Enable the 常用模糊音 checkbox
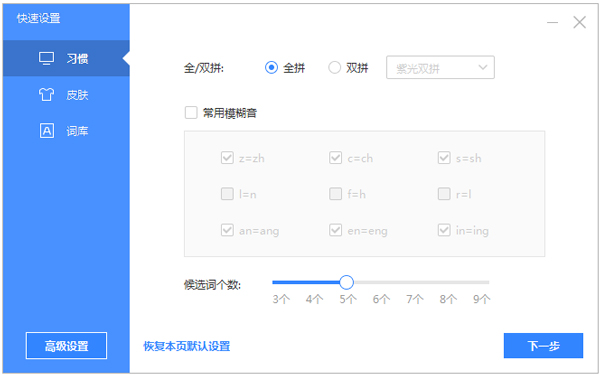 click(x=191, y=113)
